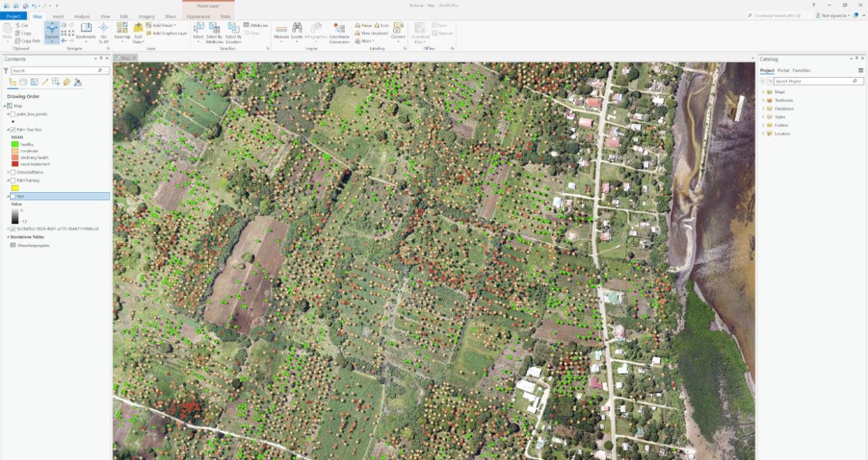Enable the PalmTraining layer checkbox
Screen dimensions: 868x460
(x=13, y=180)
